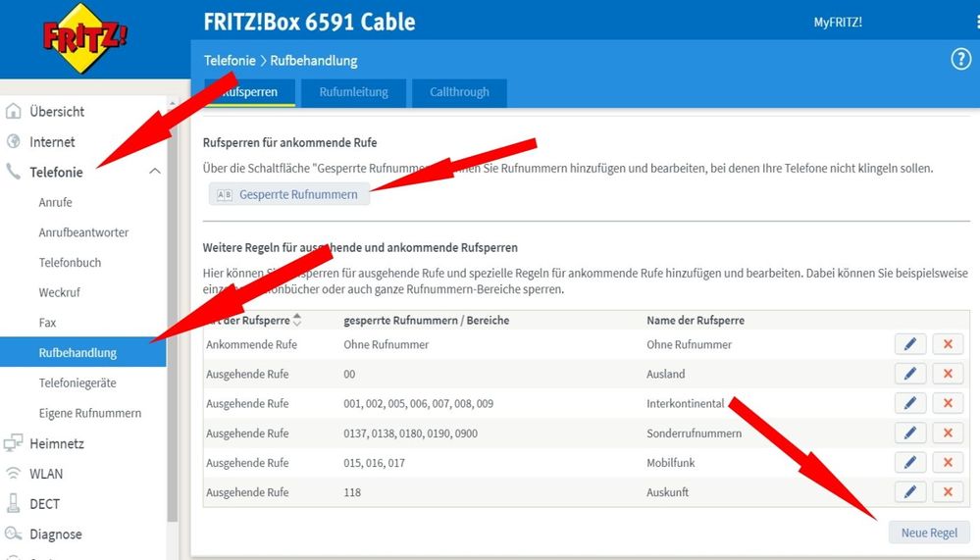The image size is (980, 560).
Task: Click the 015, 016, 017 cell
Action: (x=375, y=463)
